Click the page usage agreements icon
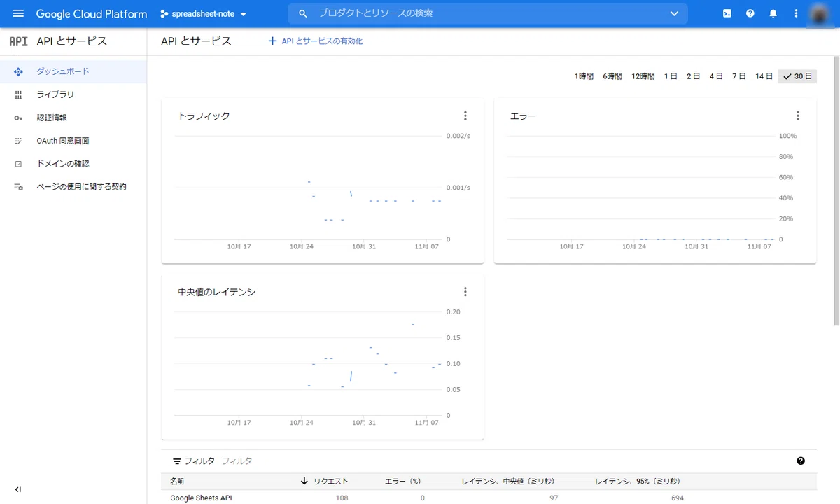 pos(19,187)
